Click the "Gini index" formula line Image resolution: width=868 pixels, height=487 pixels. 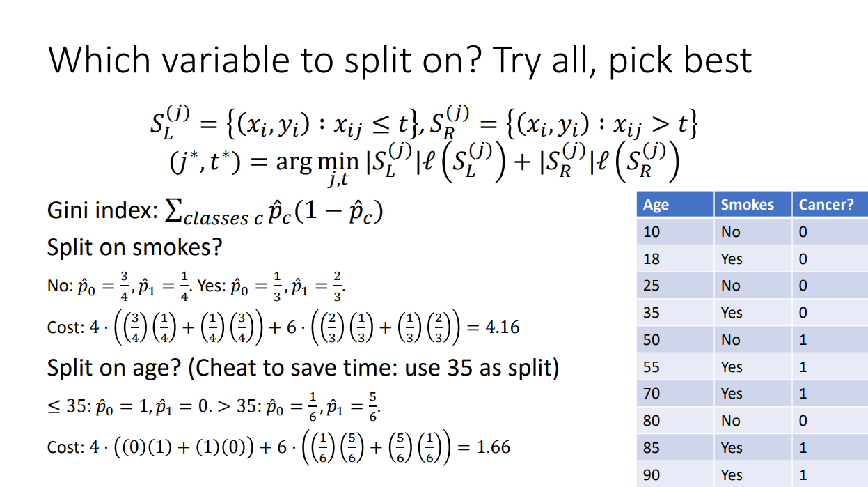[x=214, y=211]
